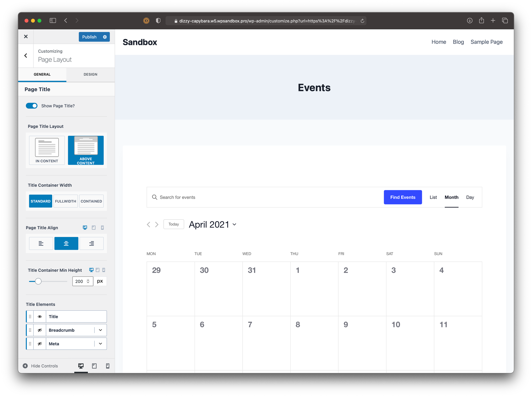
Task: Set title container width to Standard
Action: 40,201
